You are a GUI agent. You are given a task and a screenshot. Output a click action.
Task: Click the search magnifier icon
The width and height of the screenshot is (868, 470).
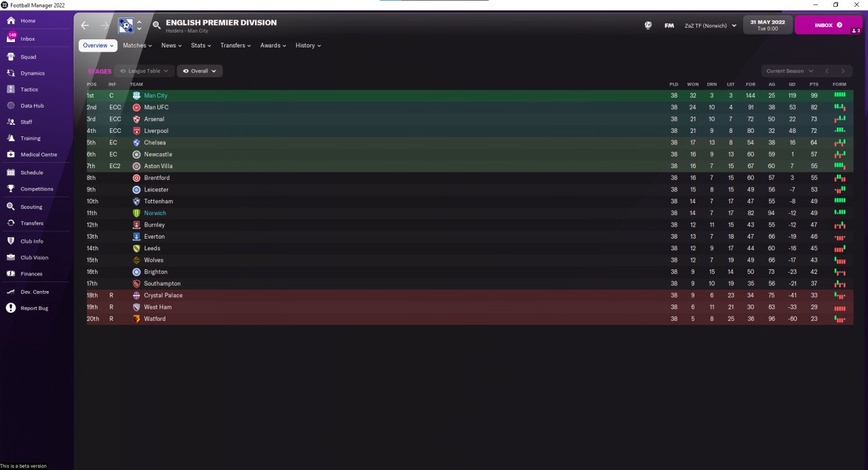click(157, 25)
